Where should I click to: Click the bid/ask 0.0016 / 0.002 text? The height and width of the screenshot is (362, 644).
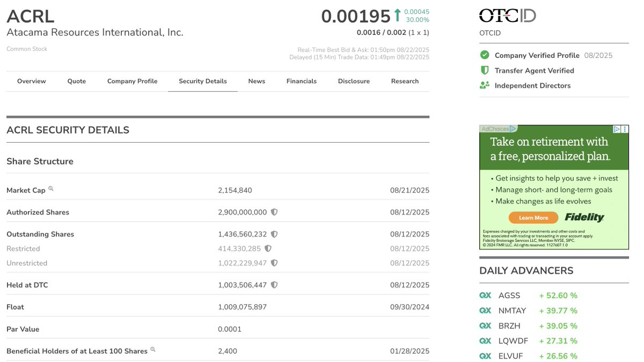pos(382,32)
